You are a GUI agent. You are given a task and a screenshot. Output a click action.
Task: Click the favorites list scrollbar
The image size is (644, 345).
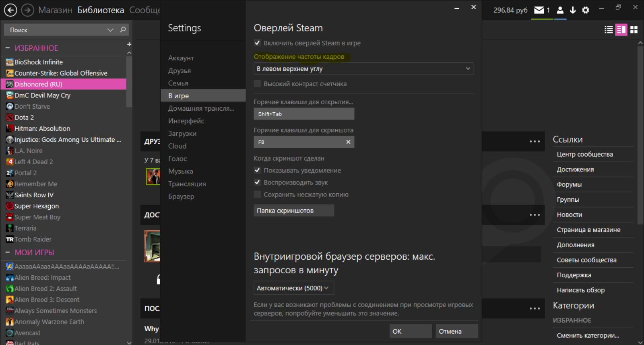click(129, 82)
